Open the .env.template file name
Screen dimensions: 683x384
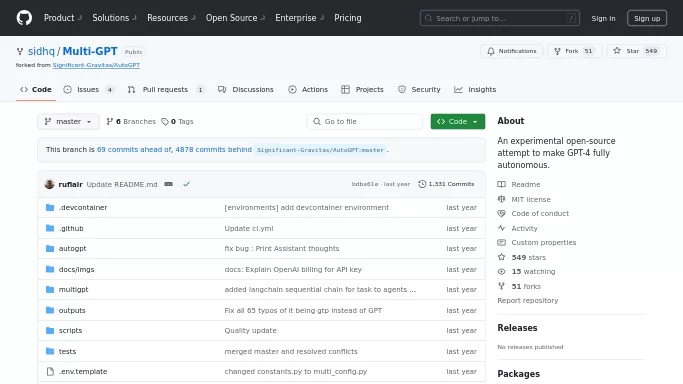pyautogui.click(x=83, y=371)
